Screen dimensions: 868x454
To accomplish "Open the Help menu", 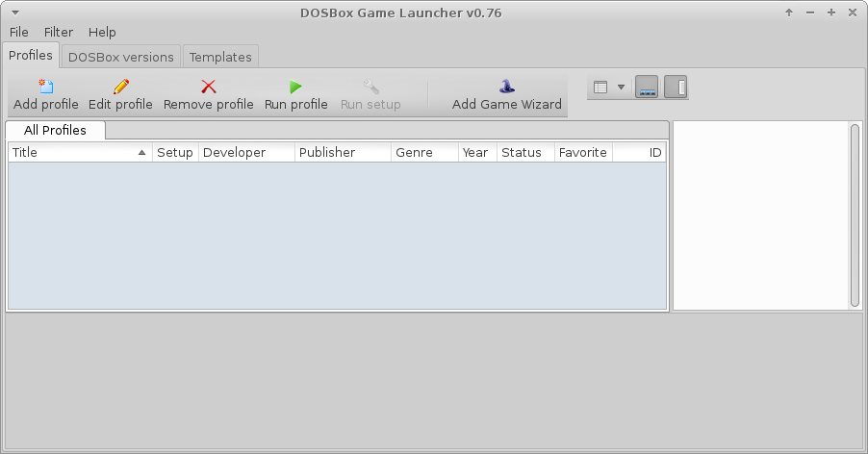I will pos(102,32).
